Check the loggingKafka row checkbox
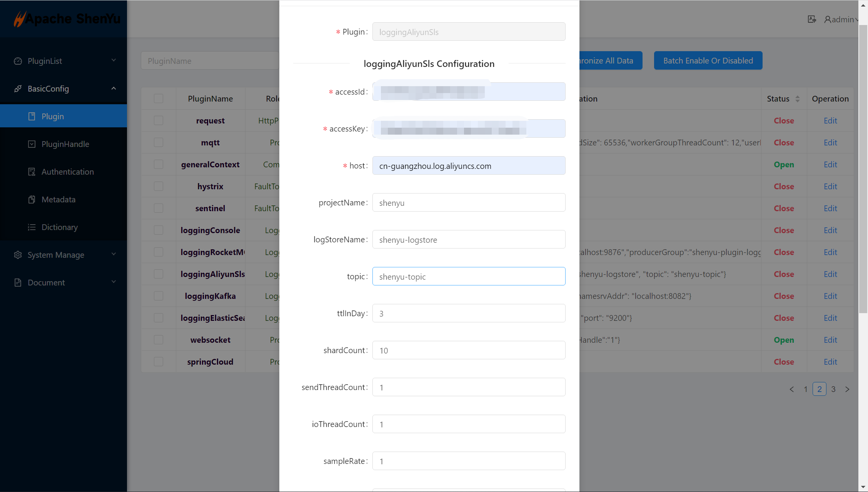This screenshot has width=868, height=492. pyautogui.click(x=159, y=296)
